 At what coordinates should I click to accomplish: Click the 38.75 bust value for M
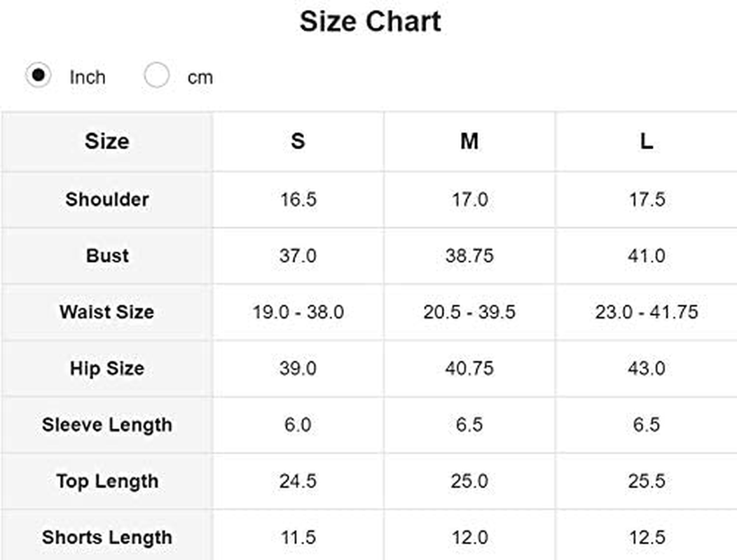pyautogui.click(x=469, y=255)
